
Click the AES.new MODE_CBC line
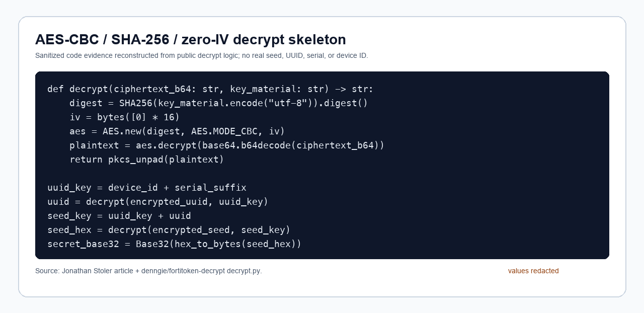pyautogui.click(x=177, y=131)
